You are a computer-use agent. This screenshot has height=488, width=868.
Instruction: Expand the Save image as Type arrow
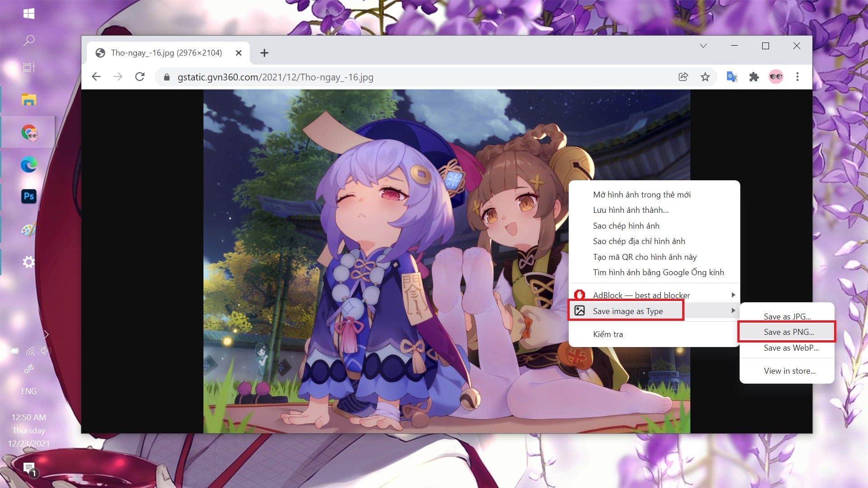tap(733, 310)
